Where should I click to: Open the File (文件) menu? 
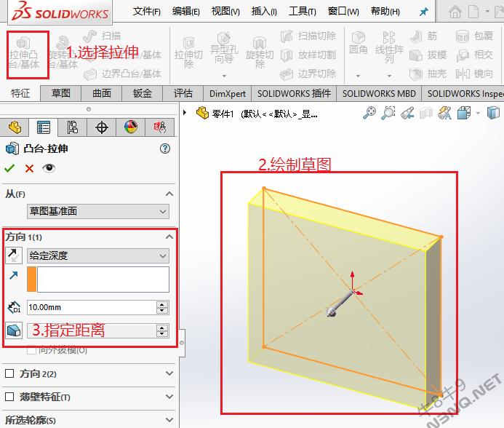tap(147, 12)
